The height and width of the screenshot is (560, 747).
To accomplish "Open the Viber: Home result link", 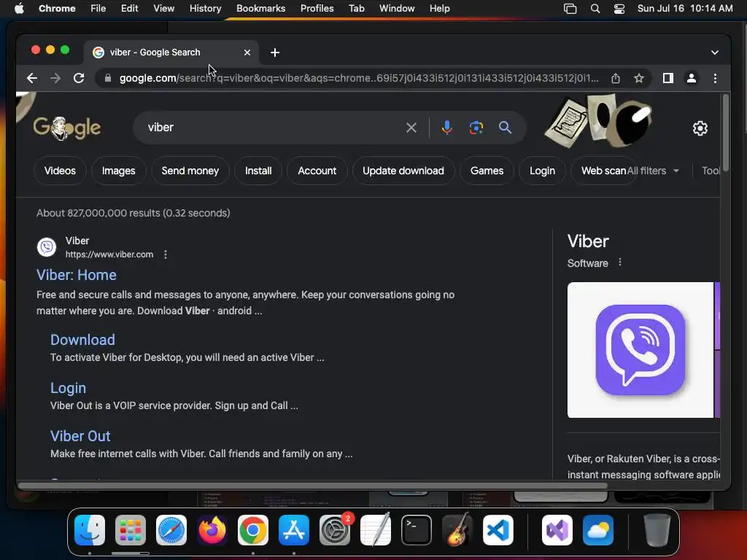I will (x=76, y=275).
